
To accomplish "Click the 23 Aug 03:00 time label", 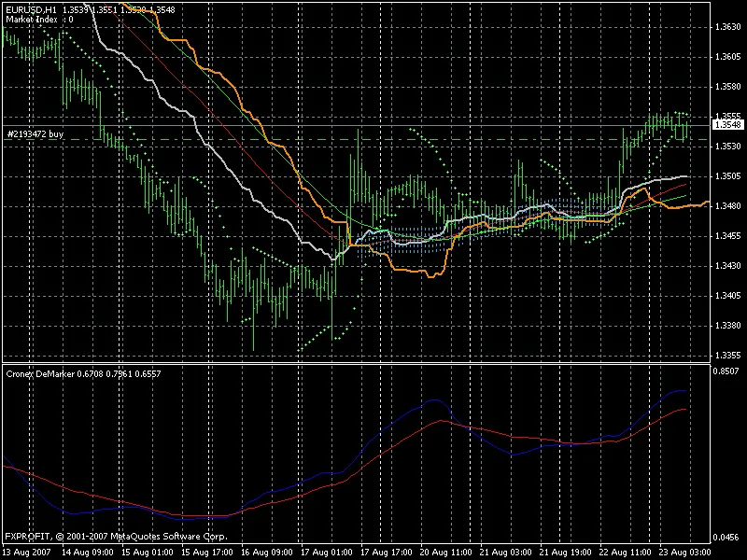I will click(x=686, y=551).
